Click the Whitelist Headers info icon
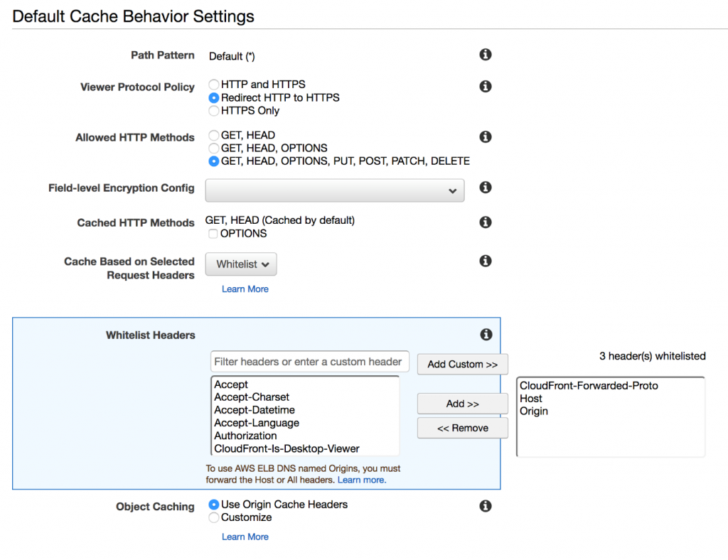 coord(486,334)
